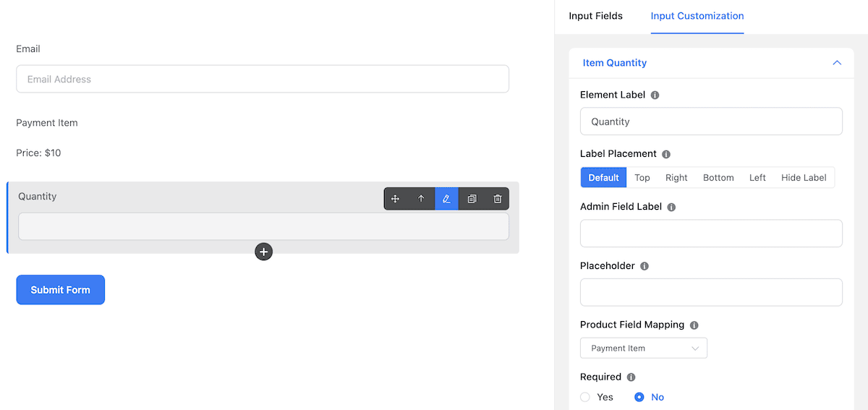
Task: Edit the Element Label field containing Quantity
Action: pyautogui.click(x=711, y=121)
